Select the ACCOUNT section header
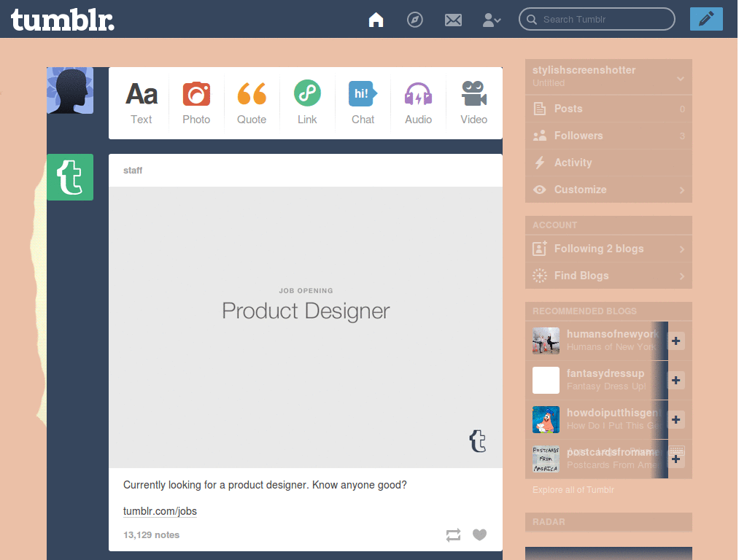 tap(555, 225)
